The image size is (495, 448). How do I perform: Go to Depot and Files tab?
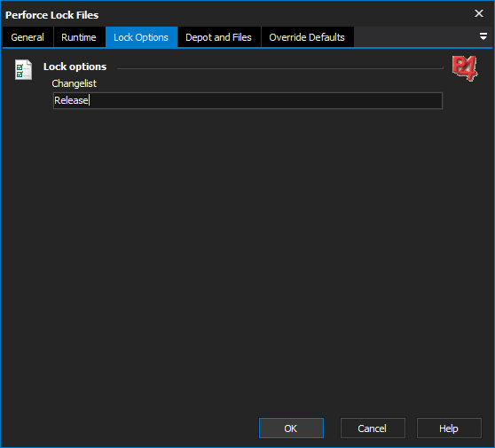pyautogui.click(x=219, y=37)
